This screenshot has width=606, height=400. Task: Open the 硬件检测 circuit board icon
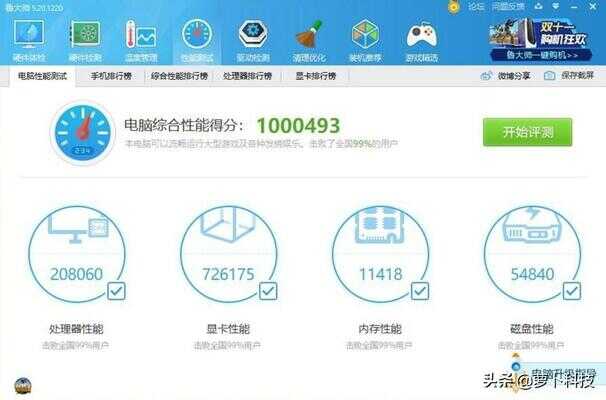[x=85, y=34]
